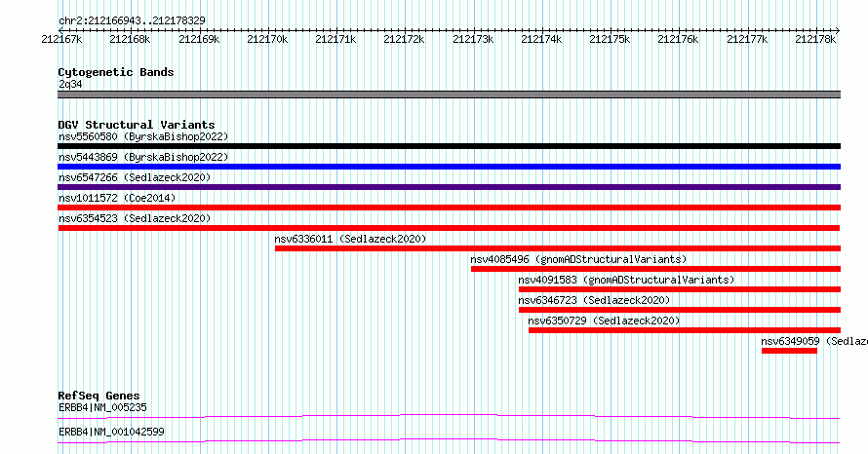Select the magenta ERBB4 NM_005235 gene line
Screen dimensions: 868x454
[x=449, y=416]
